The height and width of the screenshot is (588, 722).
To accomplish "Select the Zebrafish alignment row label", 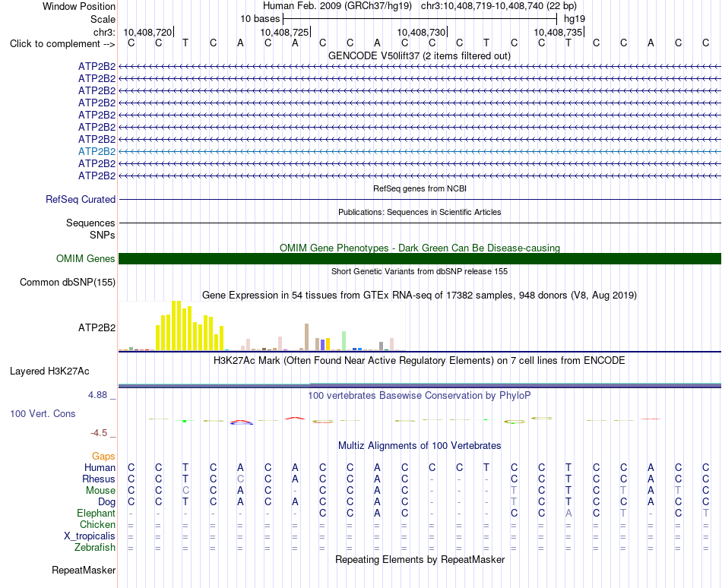I will (x=95, y=547).
